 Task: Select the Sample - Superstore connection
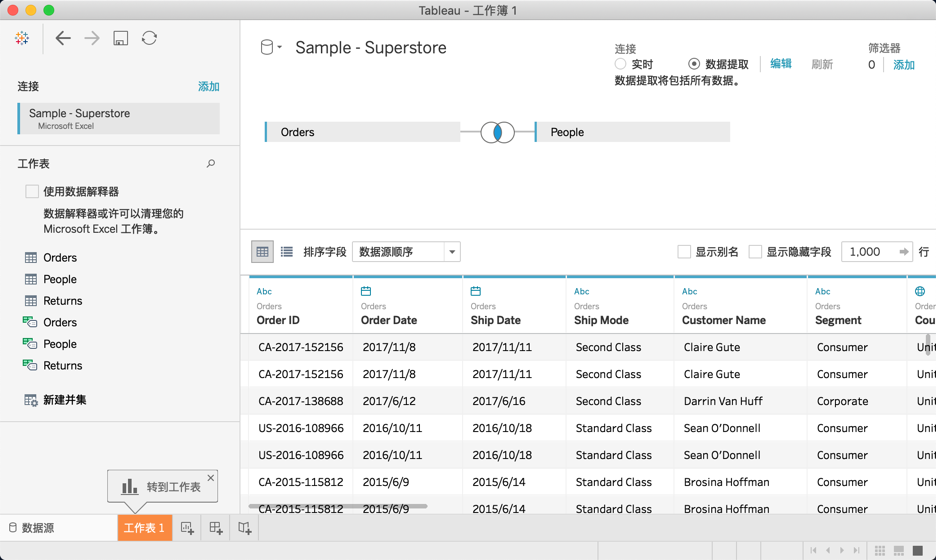pos(119,118)
